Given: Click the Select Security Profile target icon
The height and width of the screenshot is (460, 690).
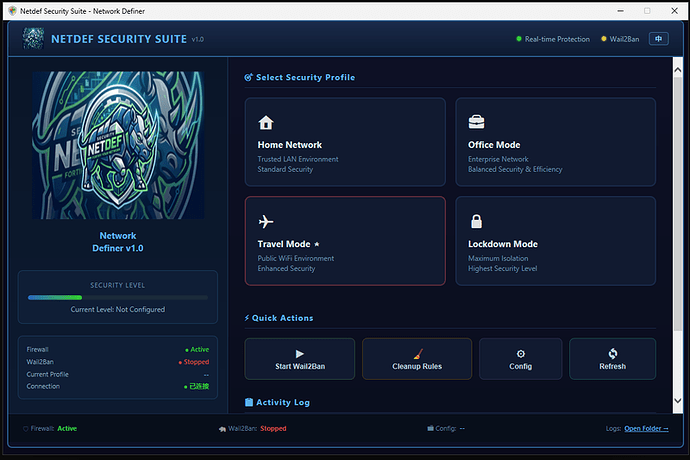Looking at the screenshot, I should tap(249, 77).
